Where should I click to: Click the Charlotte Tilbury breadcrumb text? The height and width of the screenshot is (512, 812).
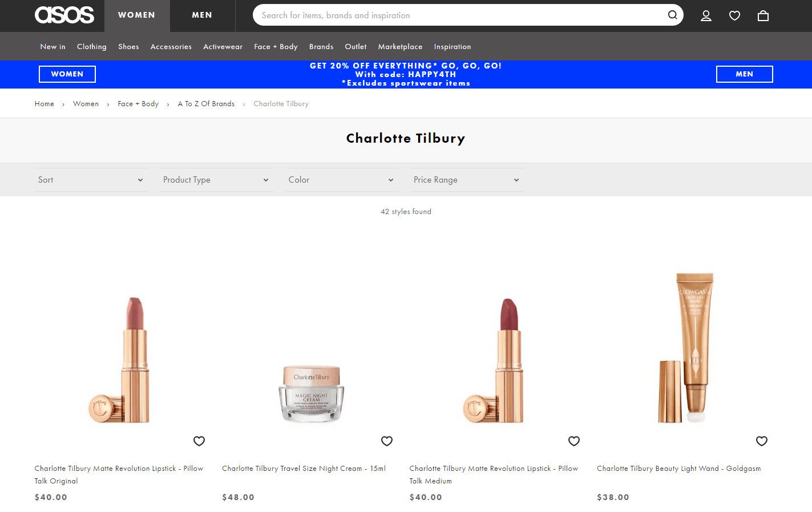281,104
